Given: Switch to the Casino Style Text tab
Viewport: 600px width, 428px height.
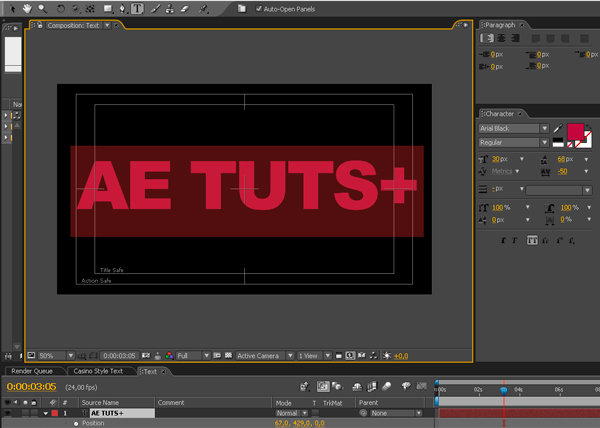Looking at the screenshot, I should click(x=98, y=371).
